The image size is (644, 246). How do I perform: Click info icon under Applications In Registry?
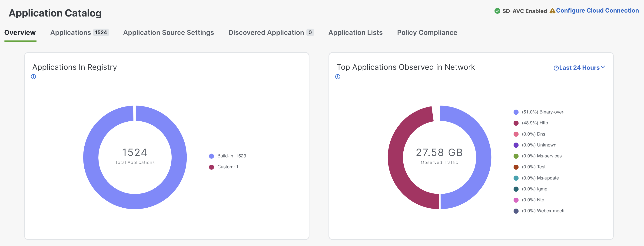click(x=33, y=77)
